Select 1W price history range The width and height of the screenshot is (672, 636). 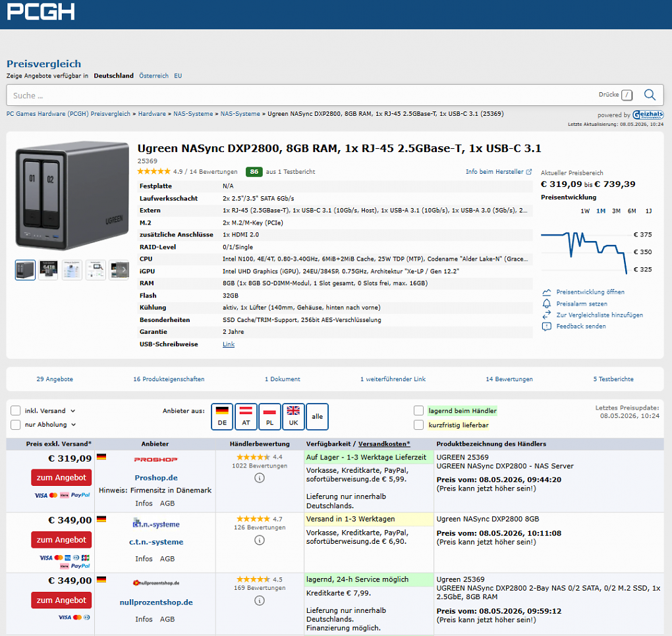click(585, 211)
